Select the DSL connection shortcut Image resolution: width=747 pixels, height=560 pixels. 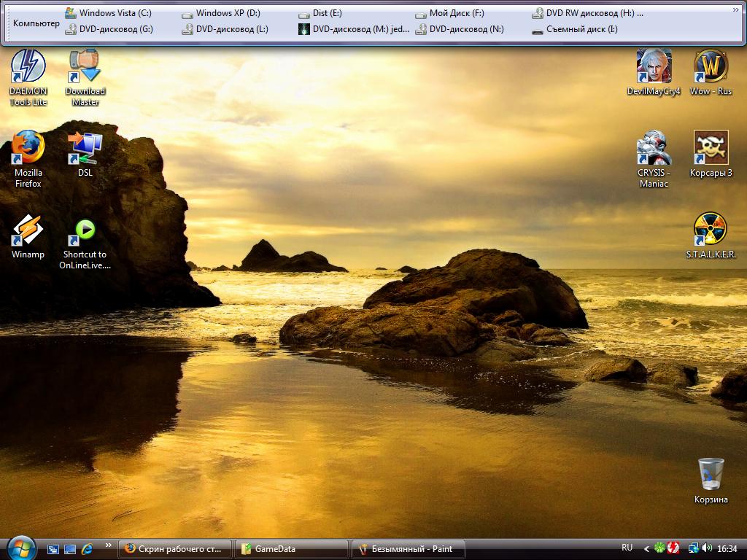pos(85,149)
